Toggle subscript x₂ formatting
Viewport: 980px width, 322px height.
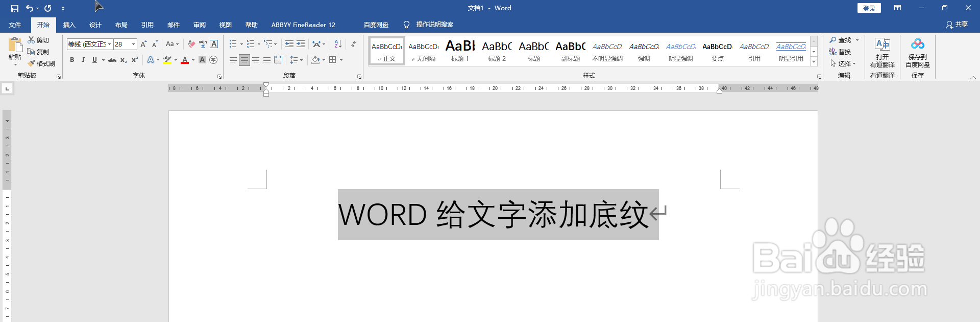(x=124, y=60)
